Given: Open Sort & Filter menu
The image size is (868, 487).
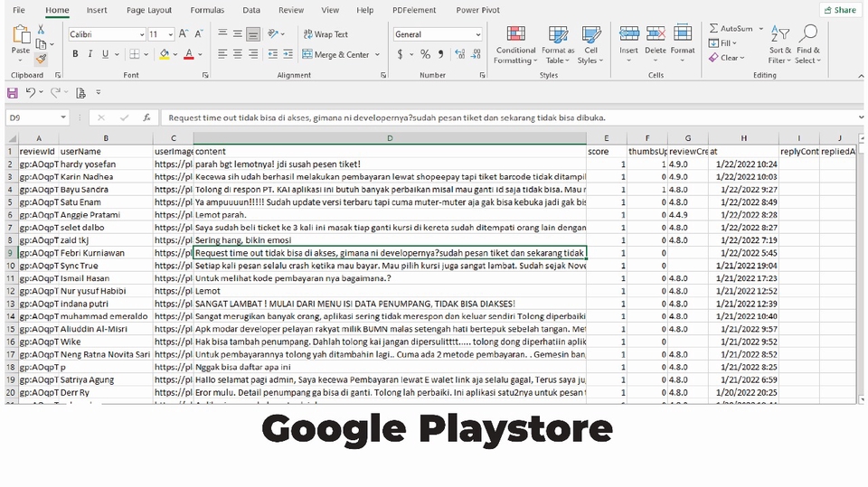Looking at the screenshot, I should (x=780, y=45).
